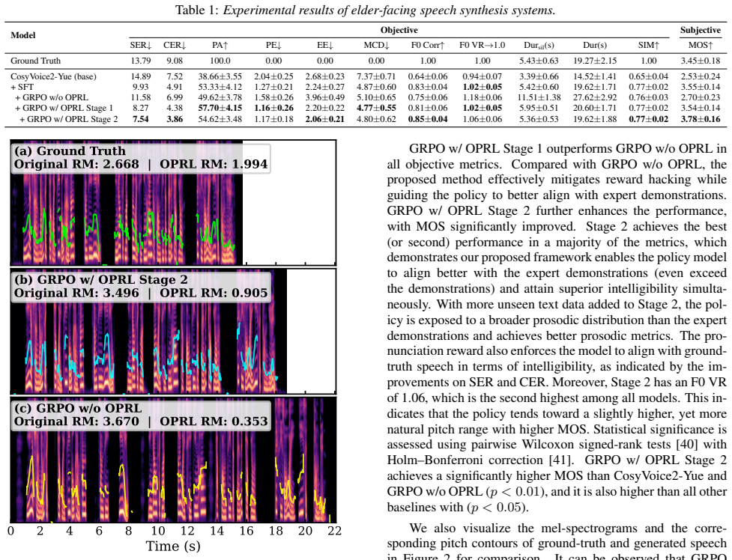Click the GRPO w/o OPRL spectrogram panel
The height and width of the screenshot is (560, 732).
[173, 459]
